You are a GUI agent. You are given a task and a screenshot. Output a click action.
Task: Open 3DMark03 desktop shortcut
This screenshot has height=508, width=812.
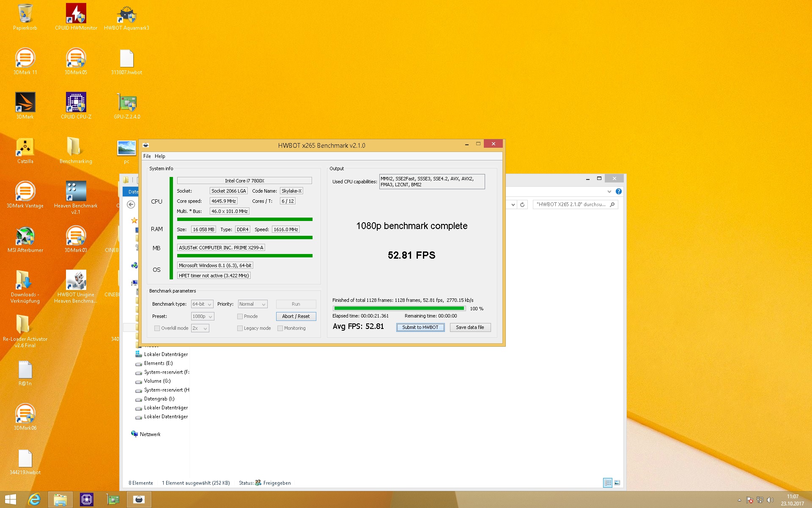(76, 239)
